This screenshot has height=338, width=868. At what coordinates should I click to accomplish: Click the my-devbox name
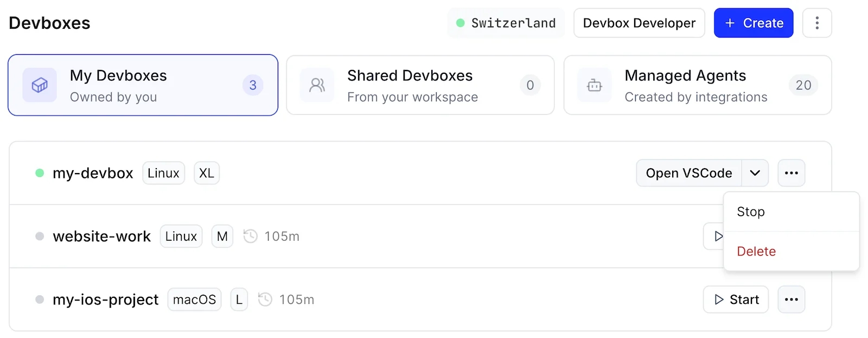point(93,173)
